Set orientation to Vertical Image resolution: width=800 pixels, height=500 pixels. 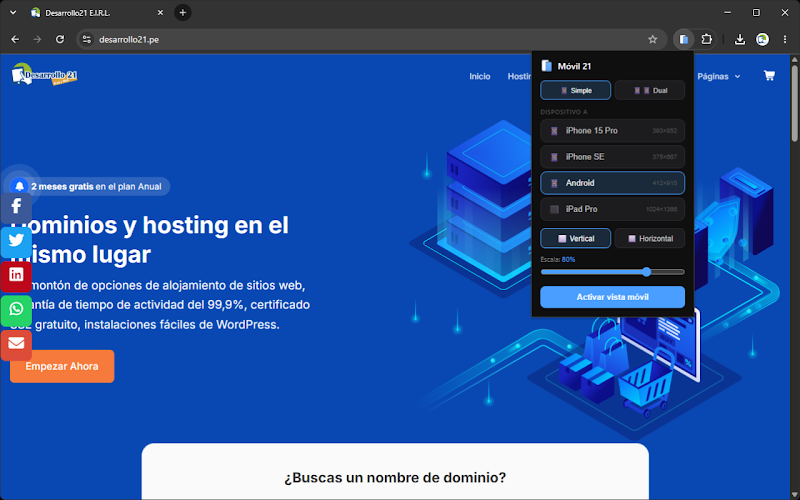click(576, 238)
